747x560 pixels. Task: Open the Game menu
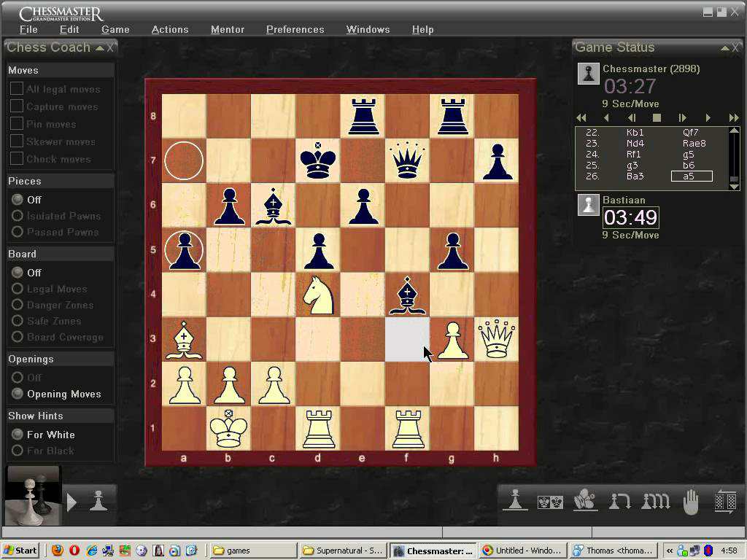click(x=115, y=29)
